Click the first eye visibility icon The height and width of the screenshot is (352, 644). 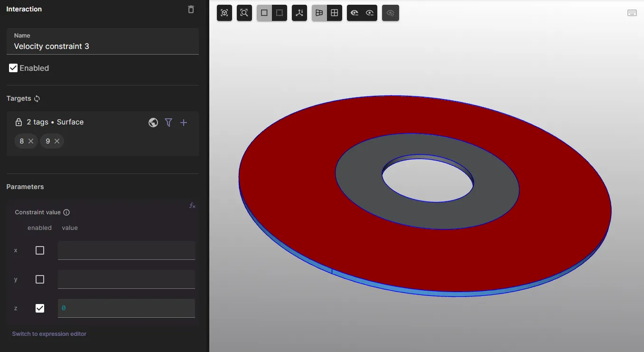click(355, 13)
